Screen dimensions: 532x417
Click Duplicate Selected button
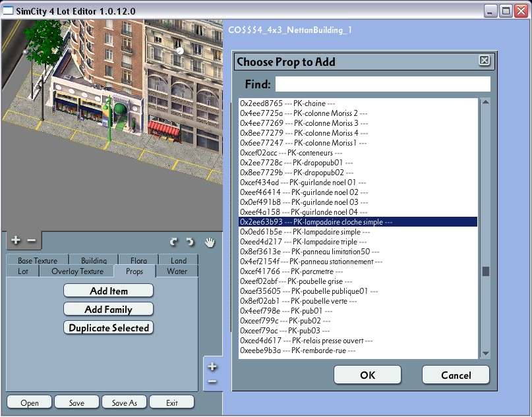[109, 328]
